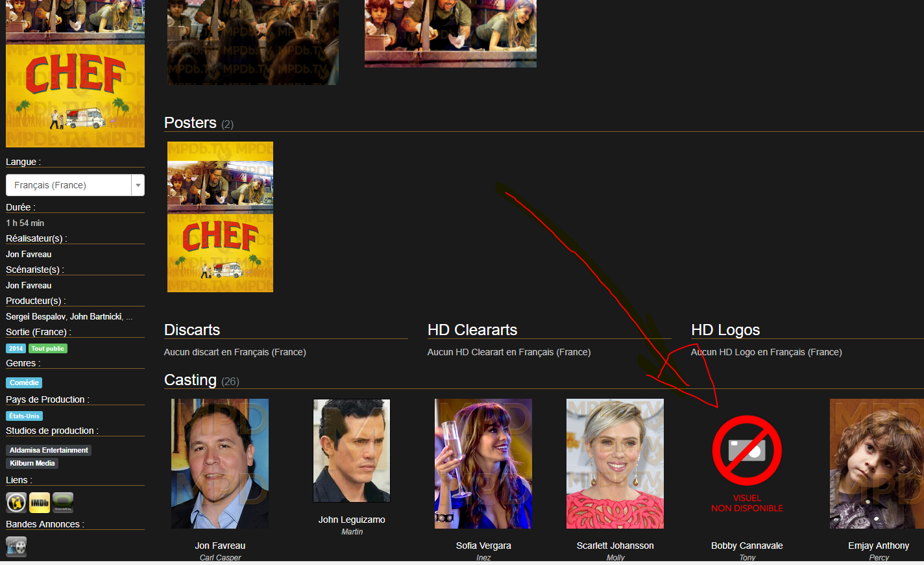The width and height of the screenshot is (924, 565).
Task: Click Emjay Anthony's cast photo
Action: [877, 464]
